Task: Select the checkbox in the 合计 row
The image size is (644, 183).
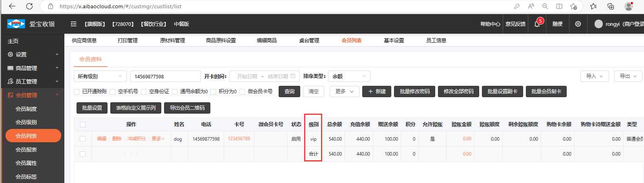Action: [x=82, y=154]
